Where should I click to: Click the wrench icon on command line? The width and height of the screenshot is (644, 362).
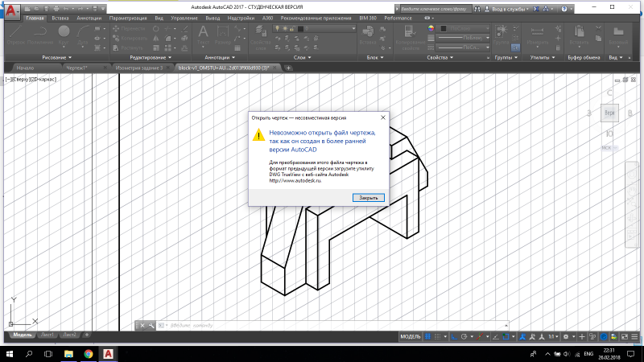tap(151, 326)
